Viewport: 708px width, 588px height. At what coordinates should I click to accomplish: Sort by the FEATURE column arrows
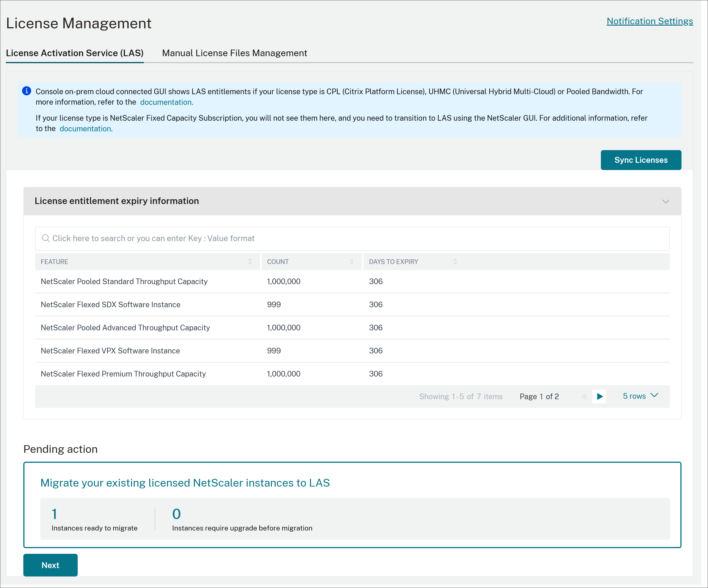250,262
